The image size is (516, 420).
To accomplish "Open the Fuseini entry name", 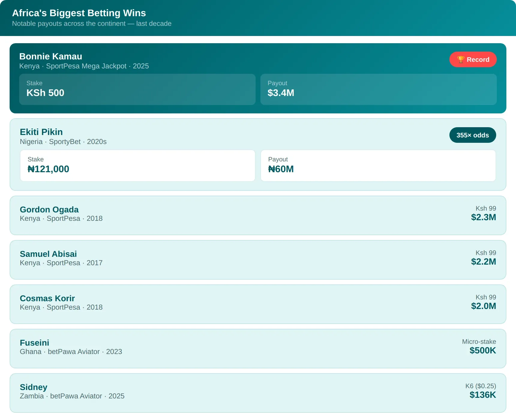I will pyautogui.click(x=34, y=343).
